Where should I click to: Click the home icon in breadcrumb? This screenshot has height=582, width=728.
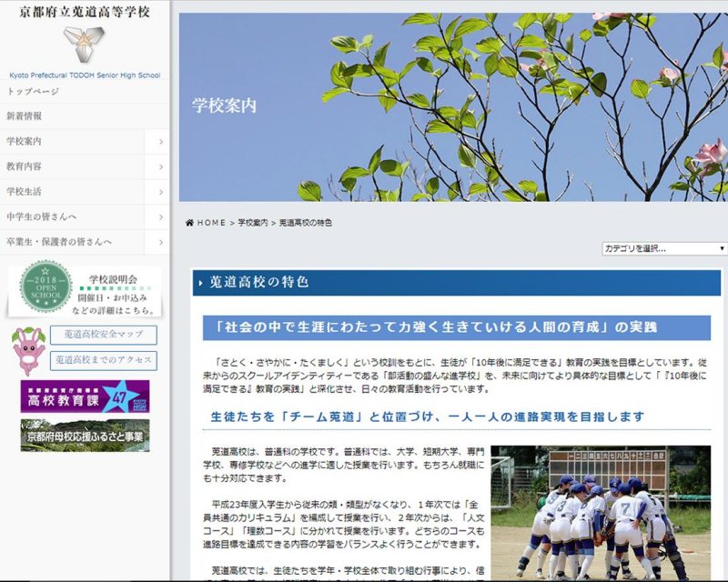[x=189, y=223]
